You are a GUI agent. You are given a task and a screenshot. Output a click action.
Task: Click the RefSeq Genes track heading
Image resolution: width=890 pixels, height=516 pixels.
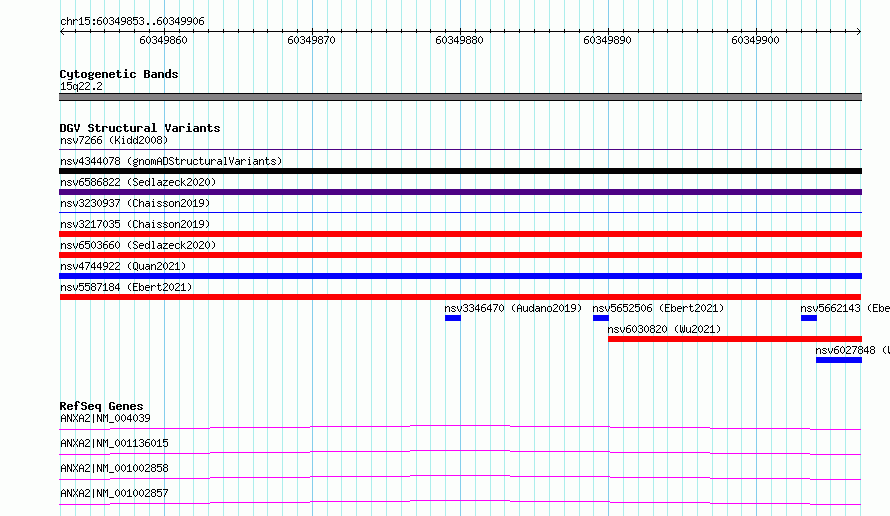(x=102, y=406)
